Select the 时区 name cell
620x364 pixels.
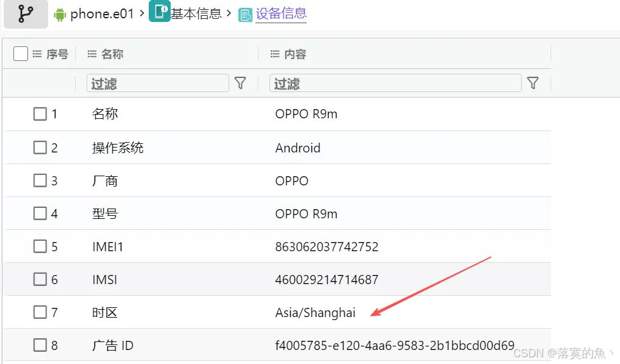105,313
